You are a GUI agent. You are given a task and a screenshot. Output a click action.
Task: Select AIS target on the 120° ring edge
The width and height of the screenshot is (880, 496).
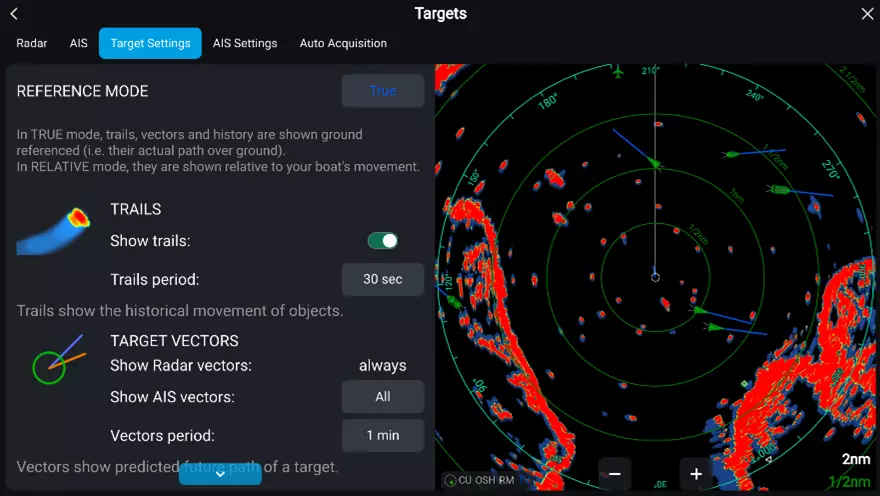click(x=454, y=302)
